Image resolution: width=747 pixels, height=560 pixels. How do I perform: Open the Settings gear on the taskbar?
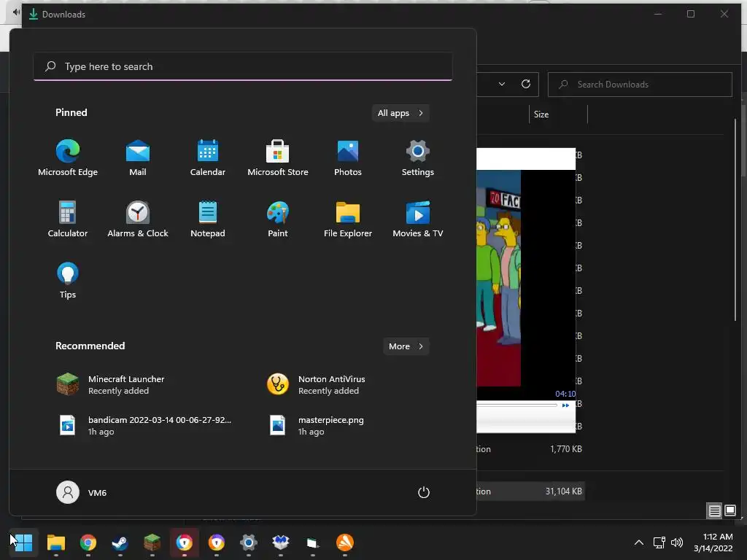click(248, 542)
